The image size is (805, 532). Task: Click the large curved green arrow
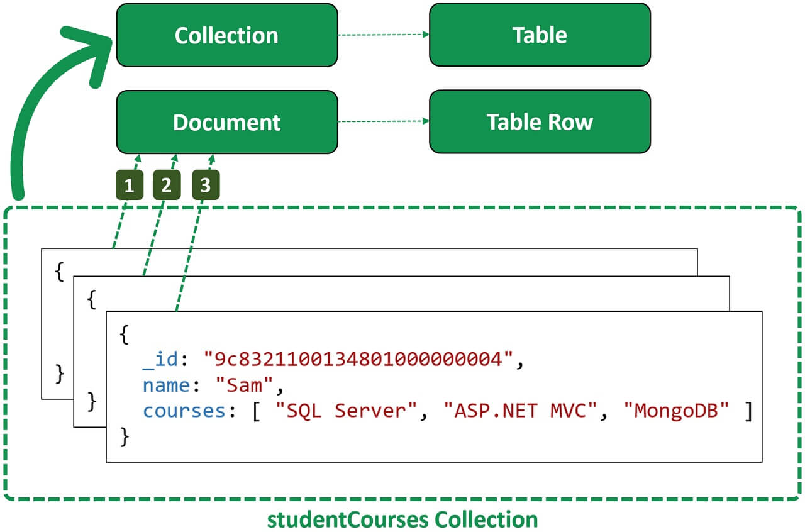click(38, 113)
